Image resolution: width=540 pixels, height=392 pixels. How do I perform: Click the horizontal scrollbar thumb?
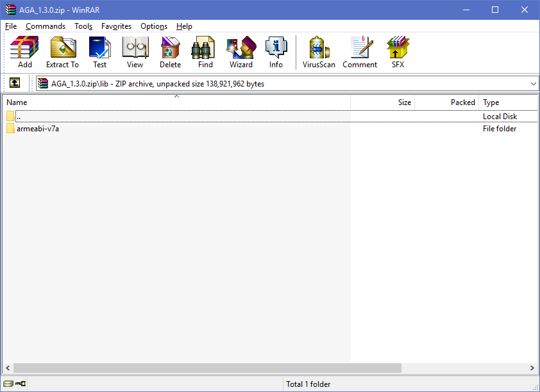(x=207, y=368)
